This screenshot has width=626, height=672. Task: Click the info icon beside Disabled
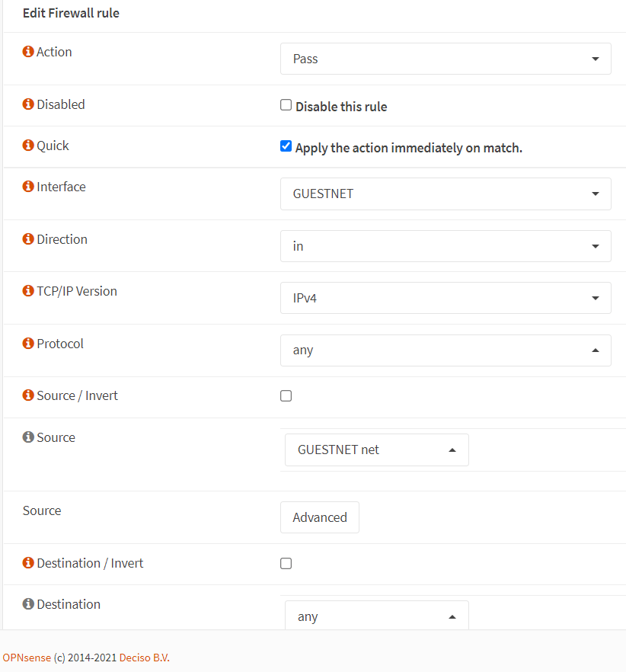click(28, 104)
